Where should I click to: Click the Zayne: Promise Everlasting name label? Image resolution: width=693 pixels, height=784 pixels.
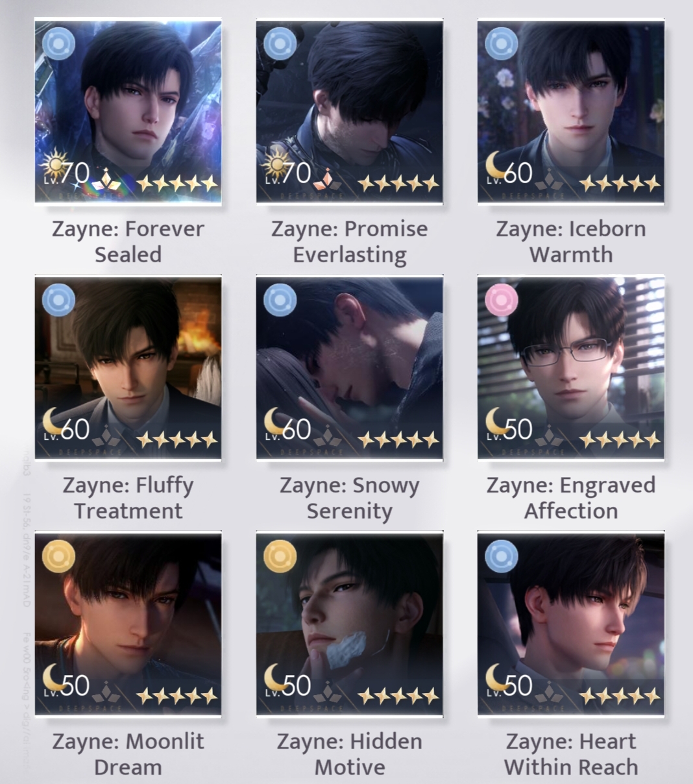click(x=350, y=241)
